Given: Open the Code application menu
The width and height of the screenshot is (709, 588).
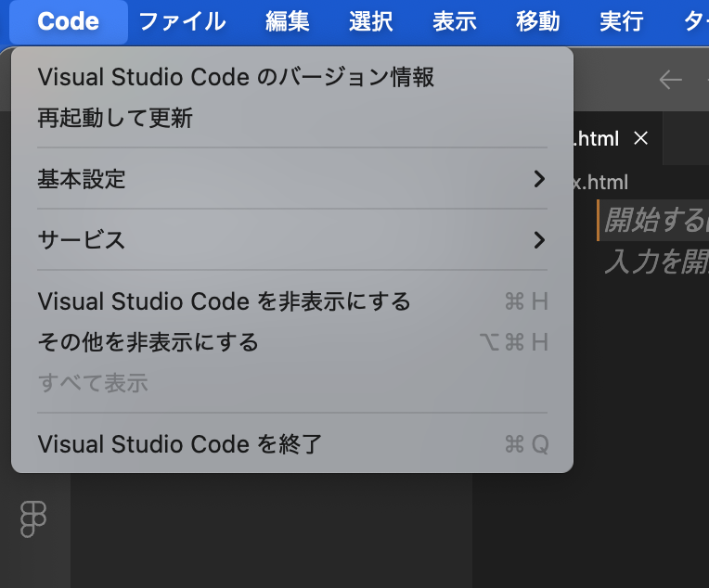Looking at the screenshot, I should 69,21.
